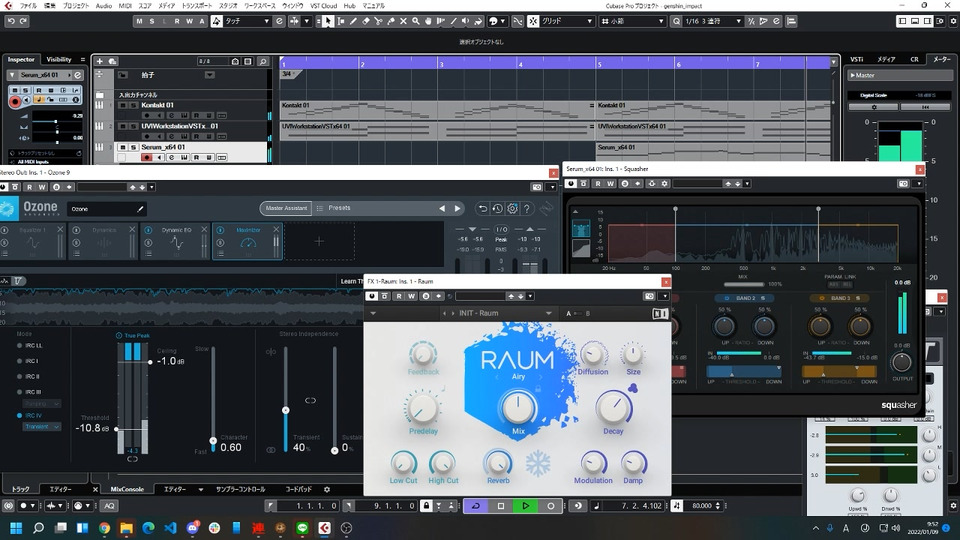Click the Quantize Q icon
Viewport: 960px width, 540px height.
click(677, 21)
